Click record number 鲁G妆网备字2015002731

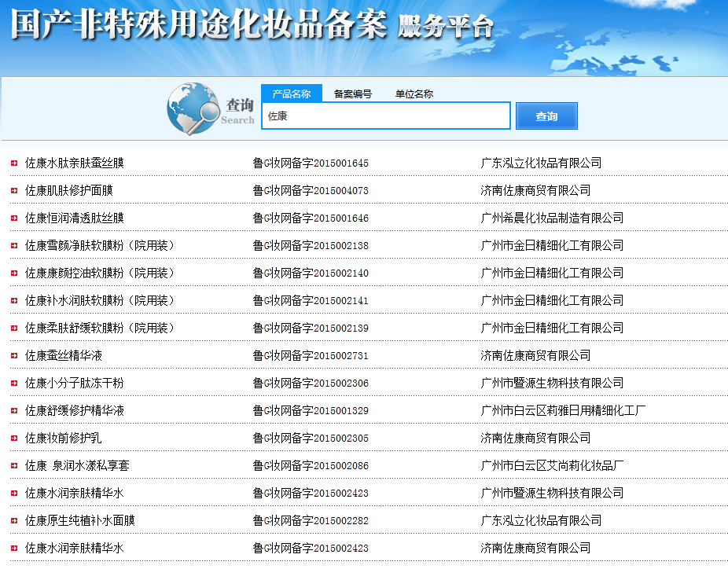click(311, 355)
